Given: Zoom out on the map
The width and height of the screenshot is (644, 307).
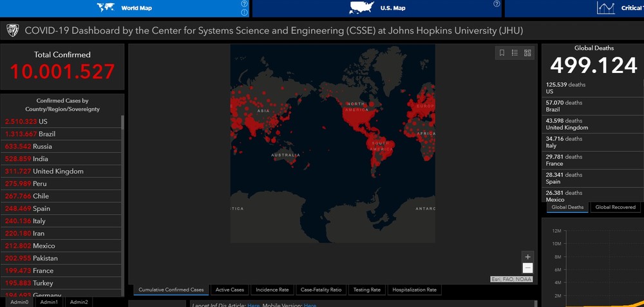Looking at the screenshot, I should tap(527, 268).
